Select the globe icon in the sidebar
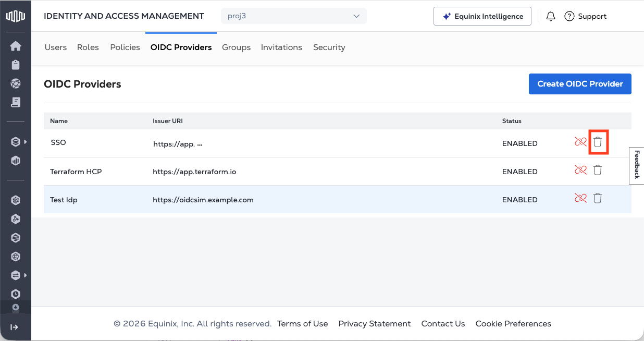Image resolution: width=644 pixels, height=341 pixels. (x=16, y=83)
